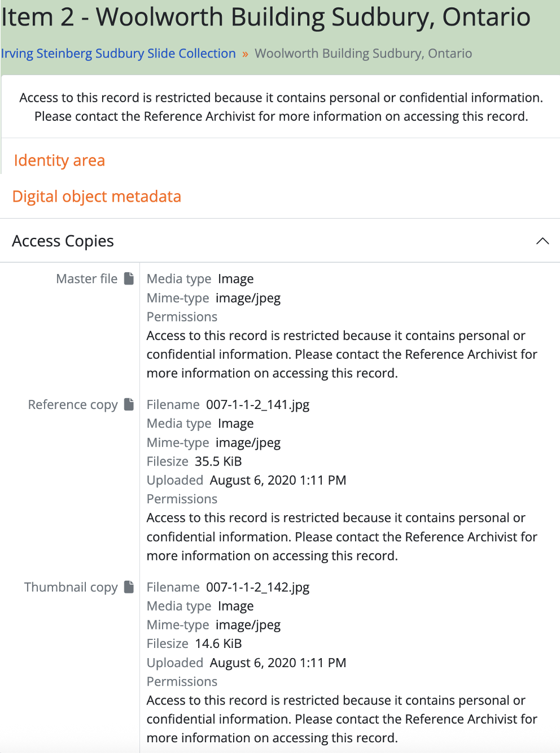Expand the Identity area section
This screenshot has height=753, width=560.
click(59, 160)
